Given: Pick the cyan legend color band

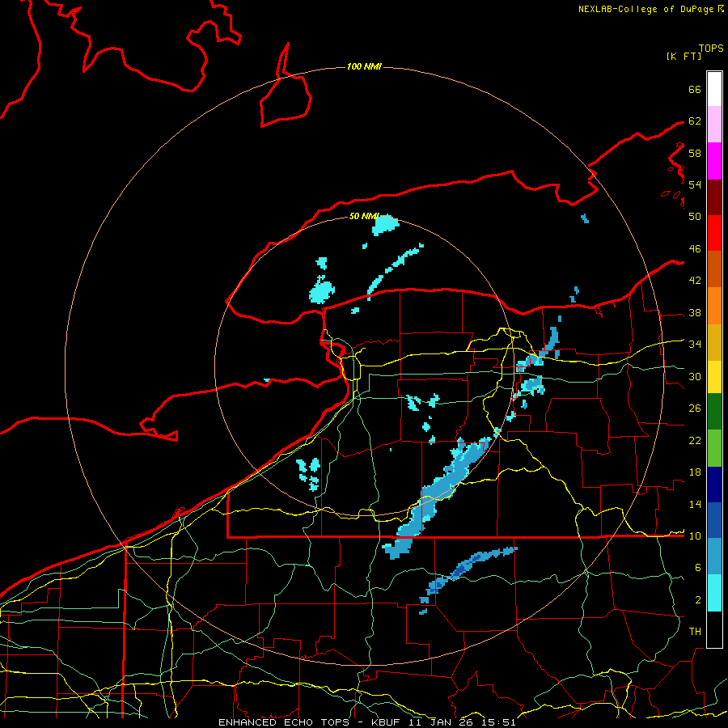Looking at the screenshot, I should 714,593.
